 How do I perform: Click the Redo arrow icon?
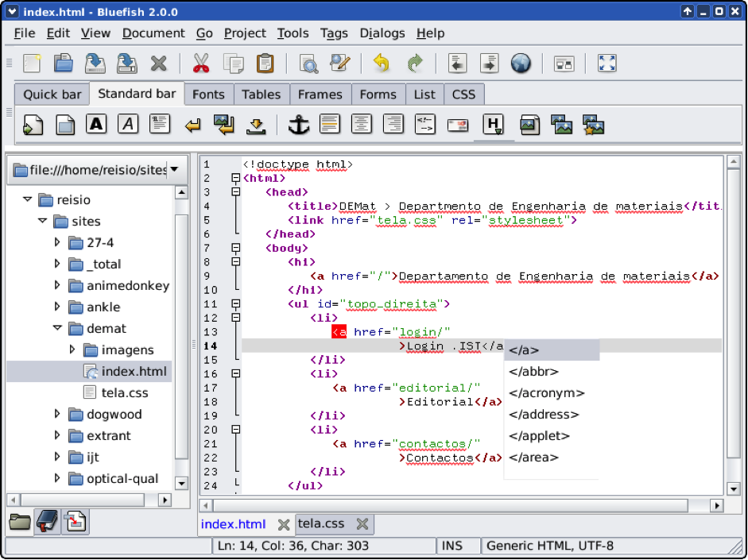click(x=415, y=63)
